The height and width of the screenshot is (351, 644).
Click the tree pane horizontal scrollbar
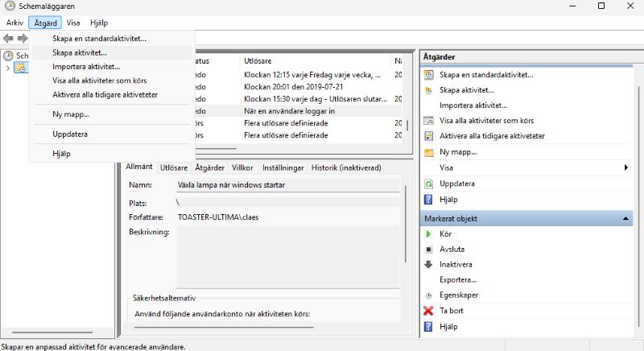coord(52,332)
